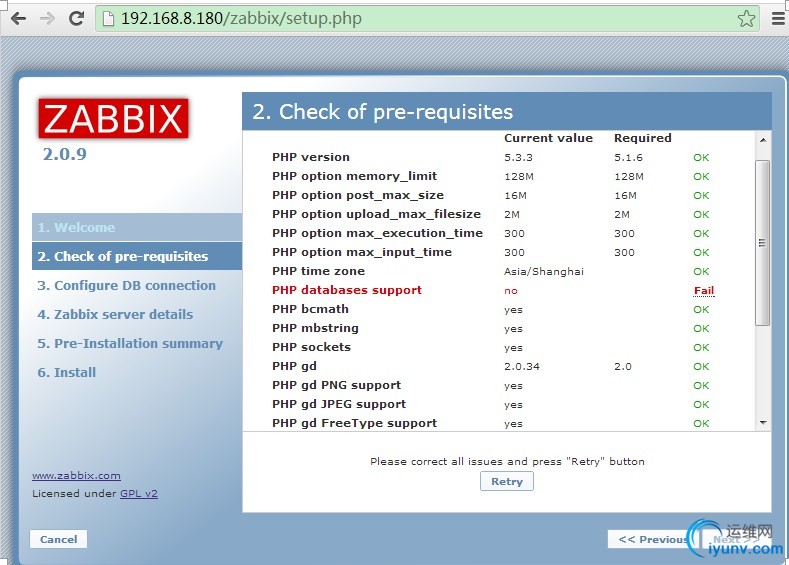Click 'PHP databases support' row label
Viewport: 789px width, 565px height.
[347, 290]
